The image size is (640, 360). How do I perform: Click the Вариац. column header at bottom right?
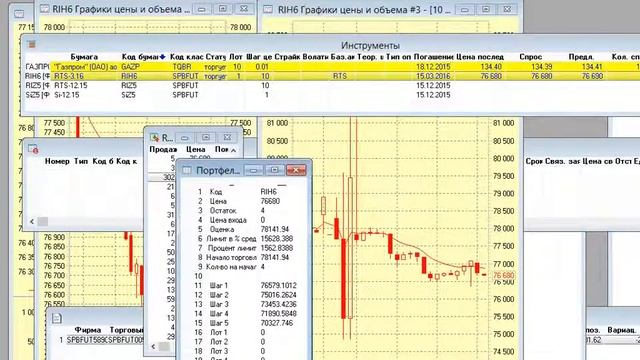[x=620, y=330]
